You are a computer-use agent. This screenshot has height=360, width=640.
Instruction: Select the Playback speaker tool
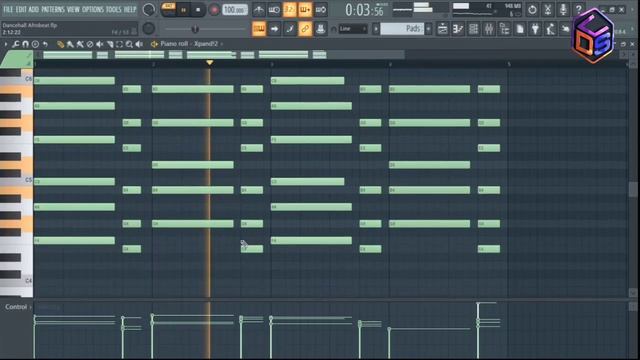pyautogui.click(x=139, y=44)
